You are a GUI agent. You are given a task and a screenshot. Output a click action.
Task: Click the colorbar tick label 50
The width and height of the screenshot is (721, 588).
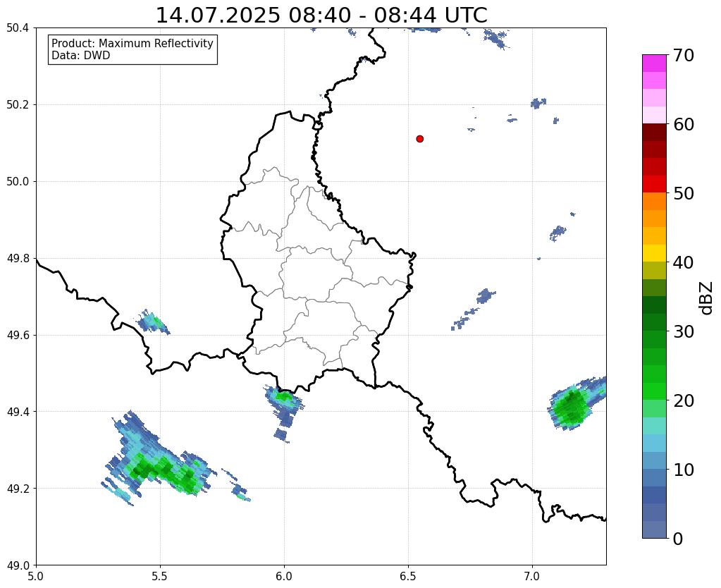[x=684, y=193]
